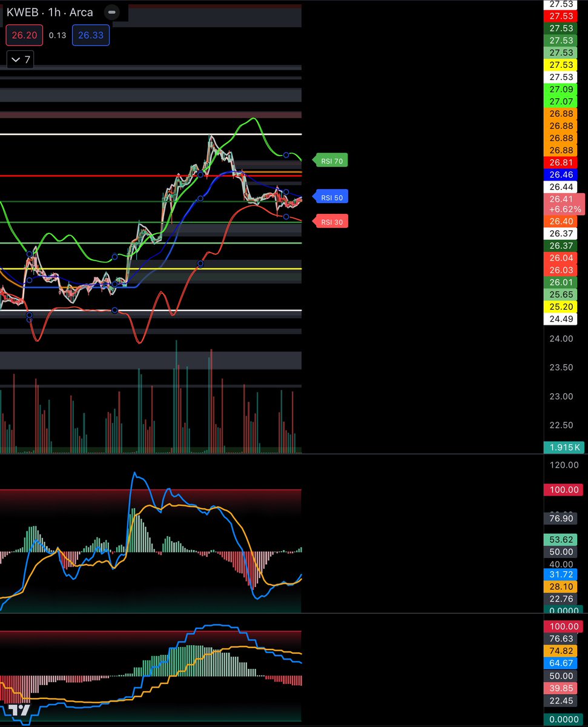This screenshot has height=727, width=588.
Task: Click the red RSI 30 line label
Action: click(x=331, y=222)
